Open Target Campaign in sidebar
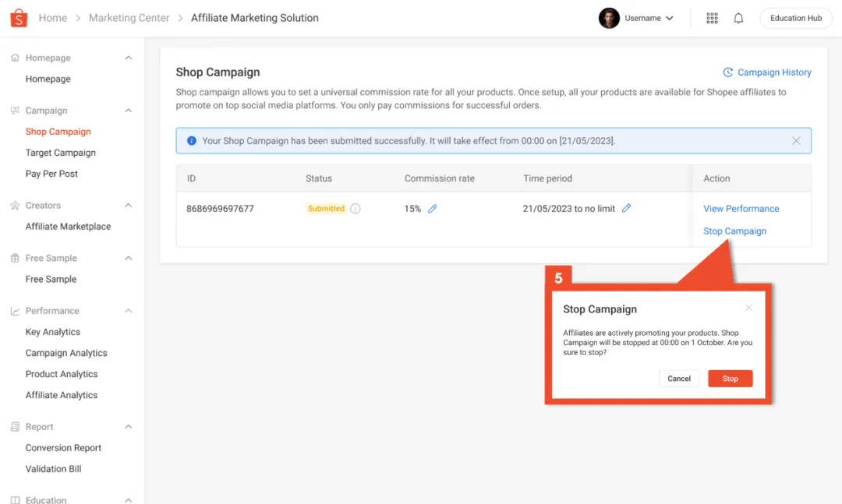This screenshot has height=504, width=842. click(x=61, y=153)
